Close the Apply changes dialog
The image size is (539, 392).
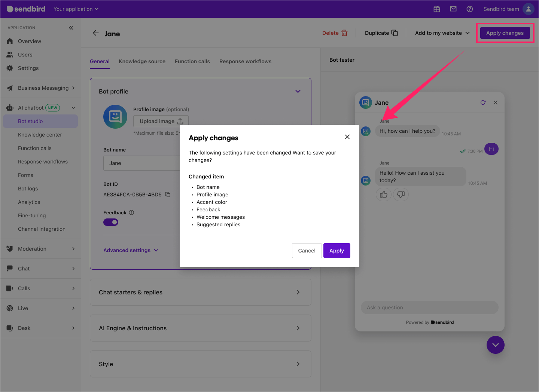point(347,137)
